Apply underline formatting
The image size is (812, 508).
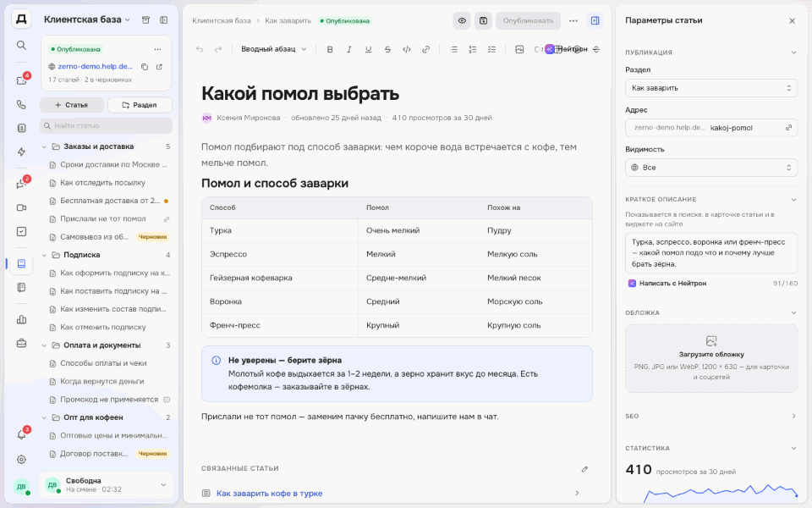tap(368, 49)
